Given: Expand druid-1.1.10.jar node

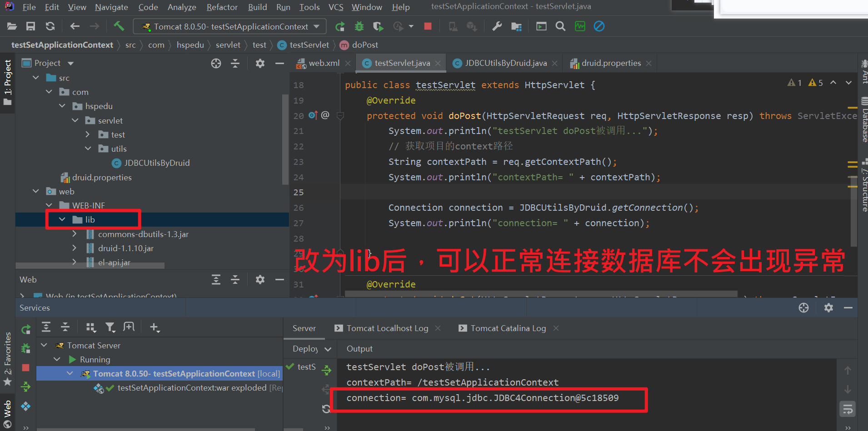Looking at the screenshot, I should 75,248.
